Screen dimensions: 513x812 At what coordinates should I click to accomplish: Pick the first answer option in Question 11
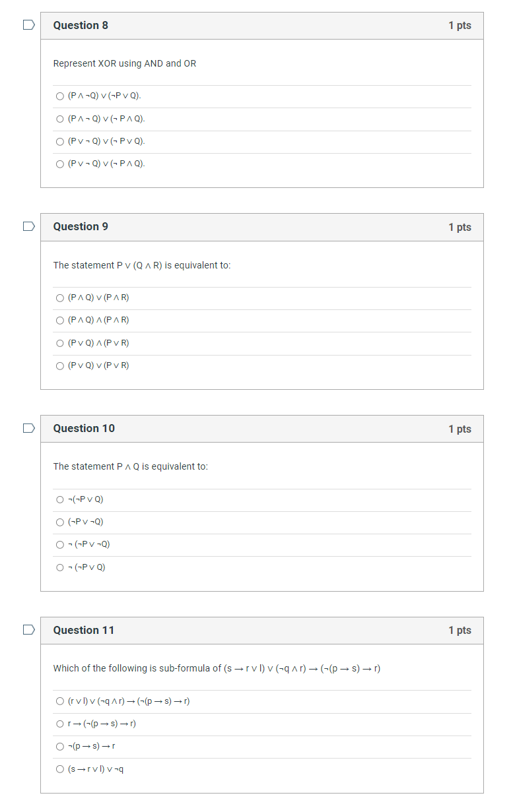(x=59, y=701)
